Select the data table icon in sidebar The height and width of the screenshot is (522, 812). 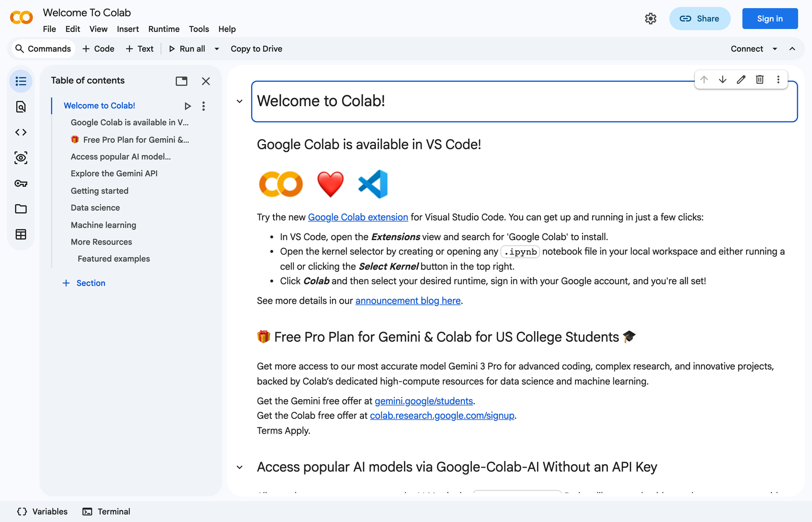click(21, 234)
